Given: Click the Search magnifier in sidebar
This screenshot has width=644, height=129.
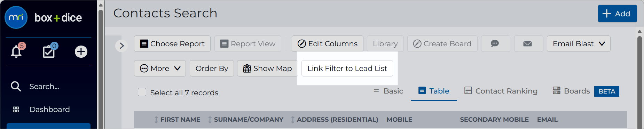Looking at the screenshot, I should 16,86.
